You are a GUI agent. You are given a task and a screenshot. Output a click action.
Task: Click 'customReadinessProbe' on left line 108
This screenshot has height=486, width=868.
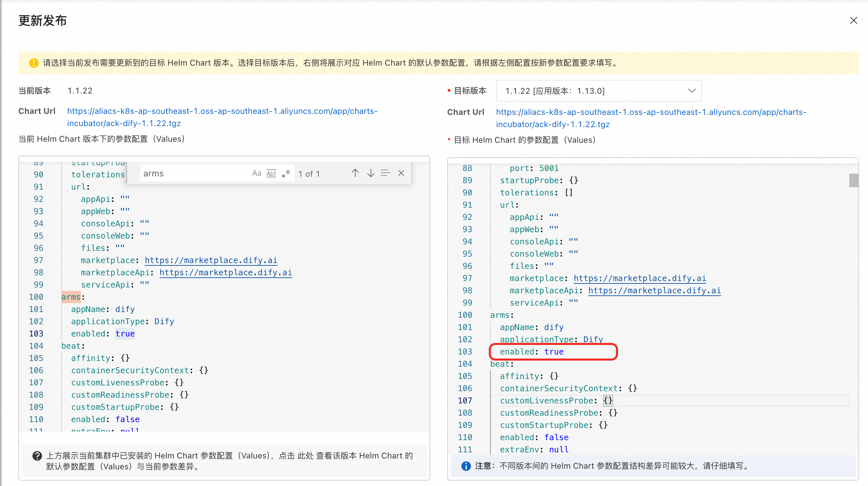(x=120, y=395)
